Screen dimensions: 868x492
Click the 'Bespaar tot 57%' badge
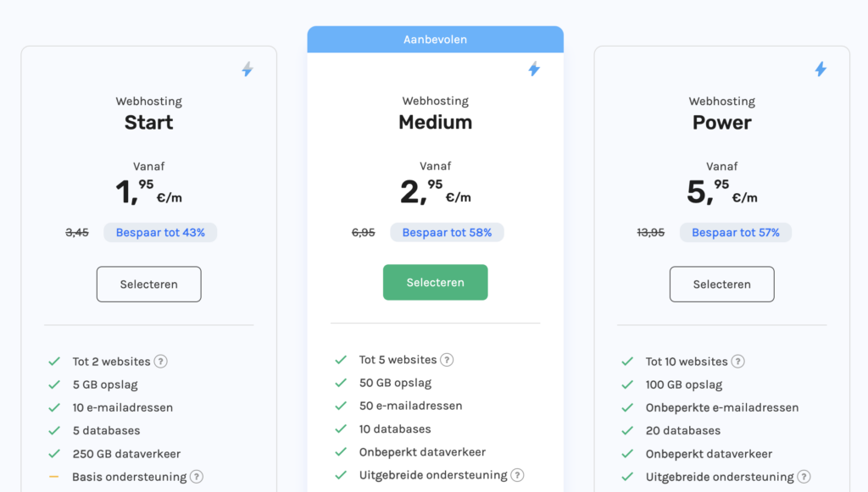pos(735,233)
